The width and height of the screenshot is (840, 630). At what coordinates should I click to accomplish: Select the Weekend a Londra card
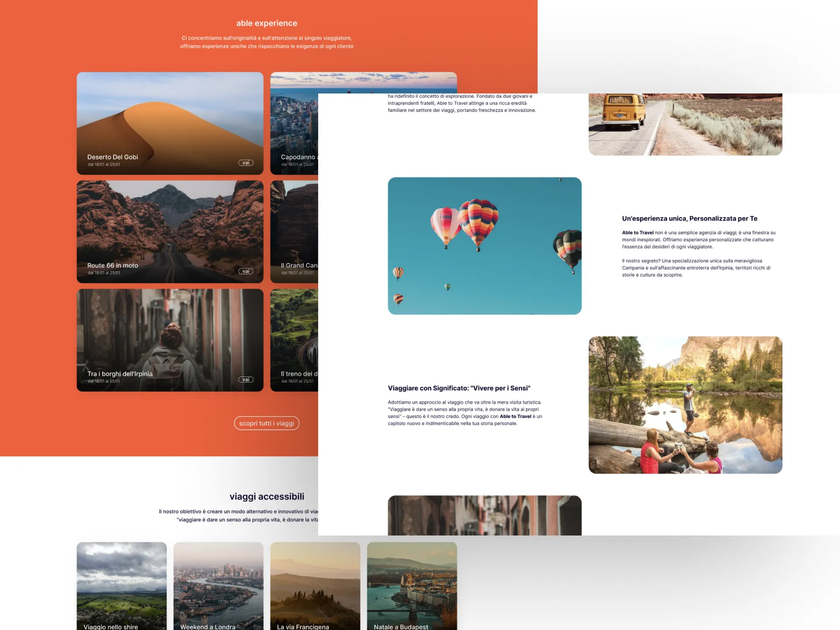(x=218, y=586)
